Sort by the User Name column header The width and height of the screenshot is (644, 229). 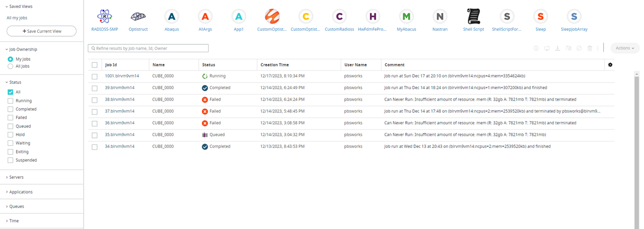click(x=356, y=65)
